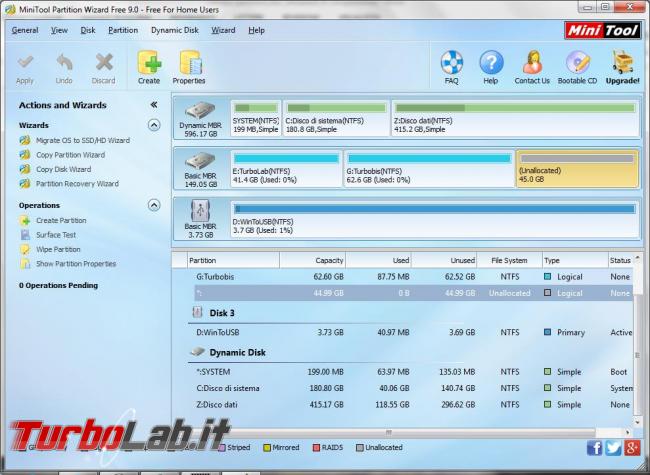
Task: Sort by the Partition column header
Action: [x=233, y=260]
